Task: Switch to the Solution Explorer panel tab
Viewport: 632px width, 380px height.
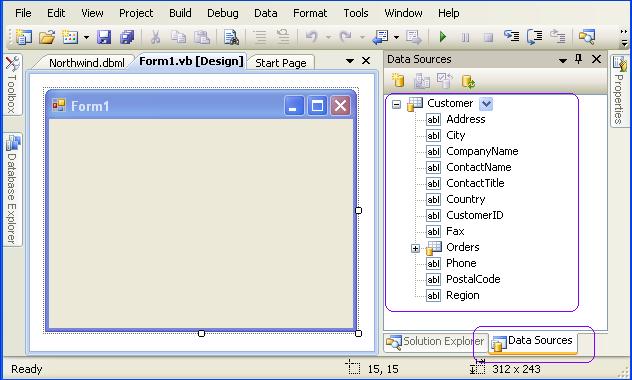Action: tap(436, 341)
